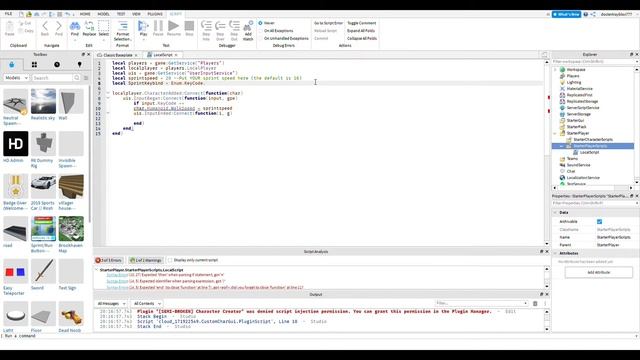Expand the Workspace node in Explorer
Image resolution: width=640 pixels, height=360 pixels.
tap(555, 70)
